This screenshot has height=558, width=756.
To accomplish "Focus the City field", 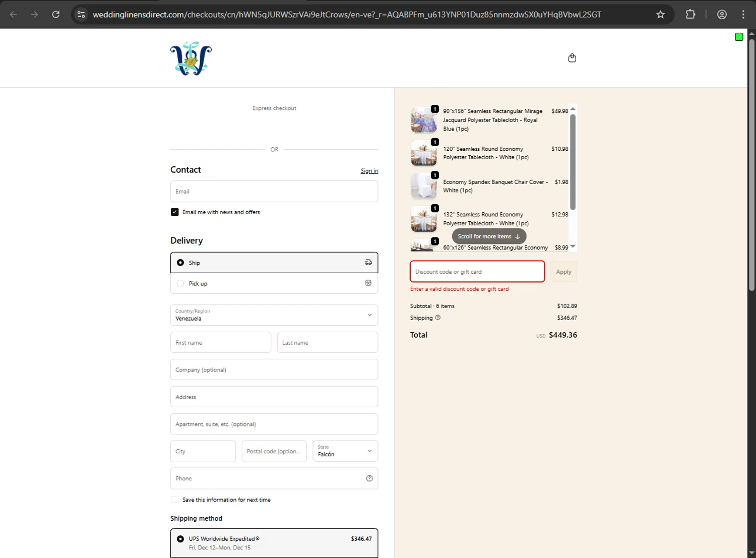I will pyautogui.click(x=203, y=451).
